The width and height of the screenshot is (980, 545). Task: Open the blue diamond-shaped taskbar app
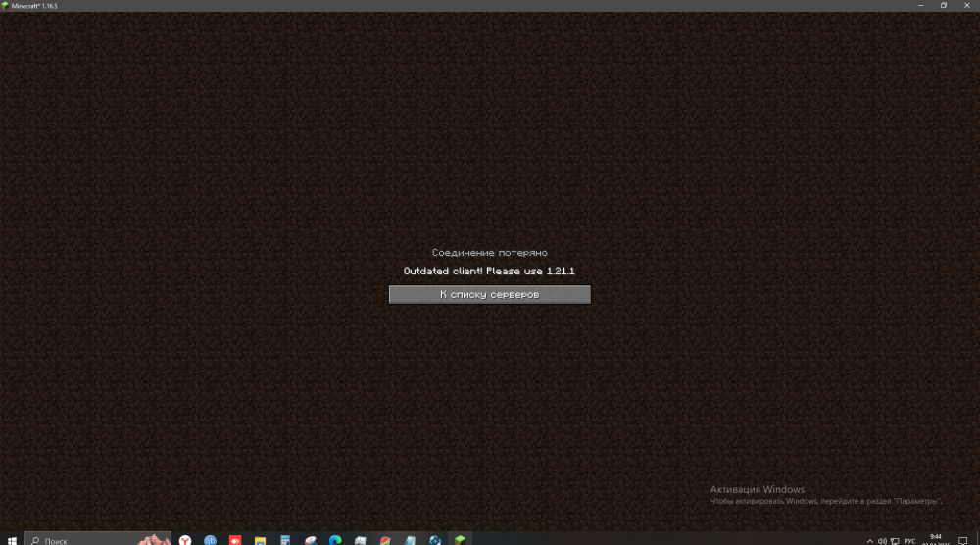click(x=435, y=540)
